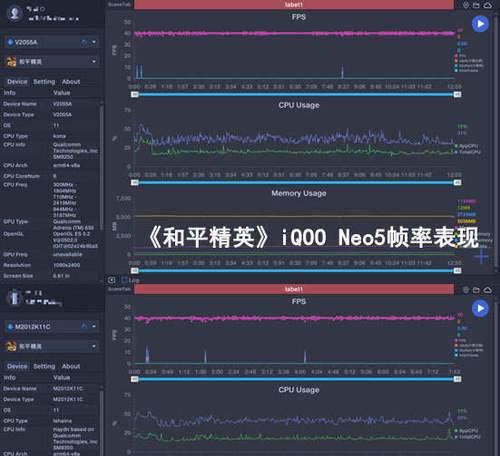This screenshot has width=500, height=456.
Task: Start recording in the V2055A window
Action: [480, 24]
